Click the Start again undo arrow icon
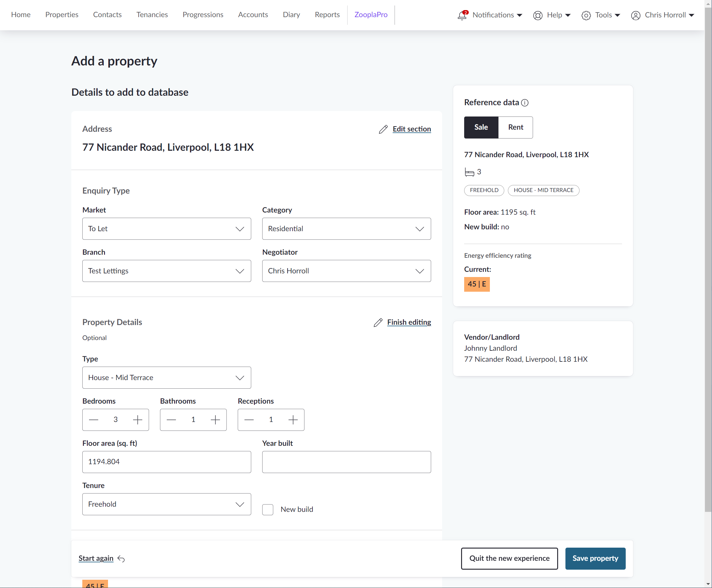Viewport: 712px width, 588px height. point(121,559)
